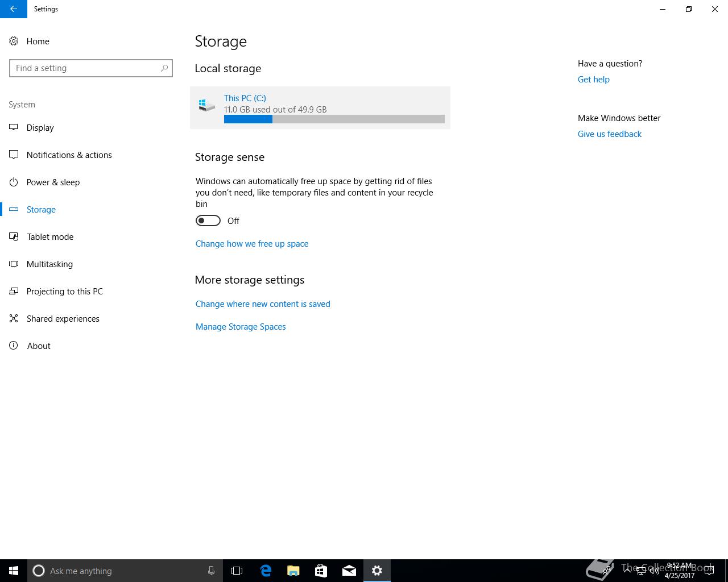Click the Get help link
This screenshot has height=582, width=728.
click(x=593, y=79)
